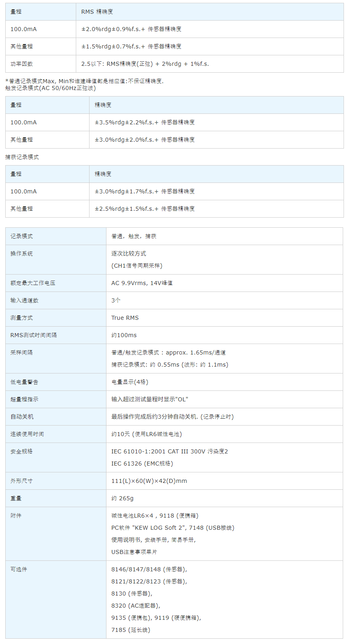Select the "功率因数" row label
This screenshot has height=644, width=350.
coord(22,64)
